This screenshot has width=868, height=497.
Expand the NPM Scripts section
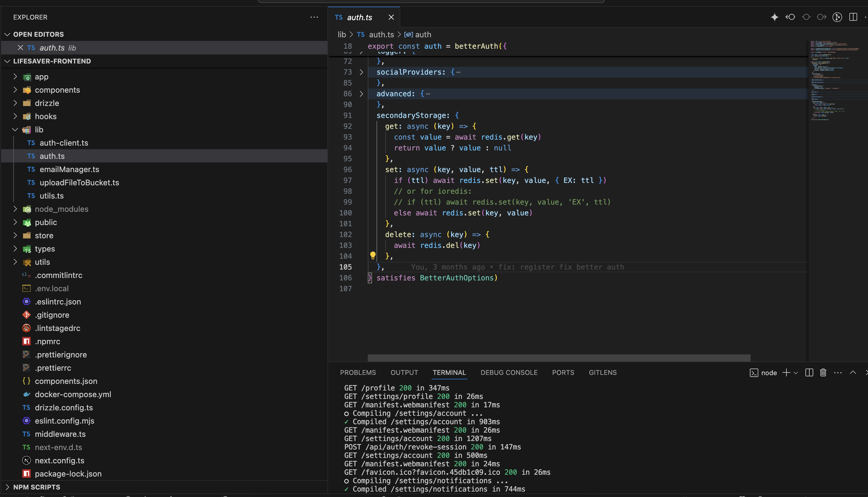click(x=164, y=487)
